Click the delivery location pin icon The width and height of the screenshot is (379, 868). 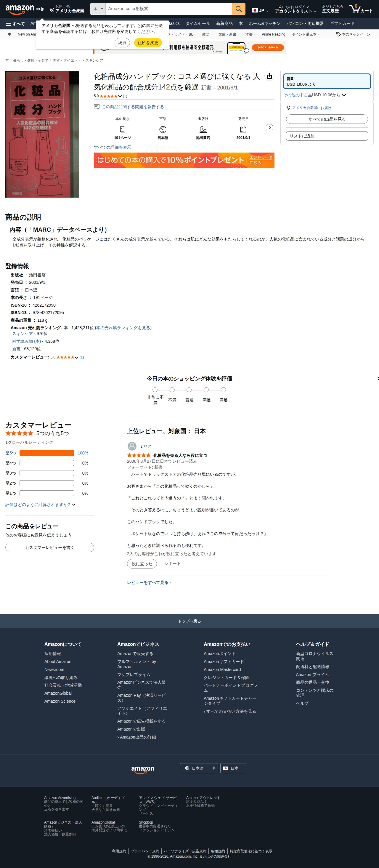pyautogui.click(x=52, y=10)
